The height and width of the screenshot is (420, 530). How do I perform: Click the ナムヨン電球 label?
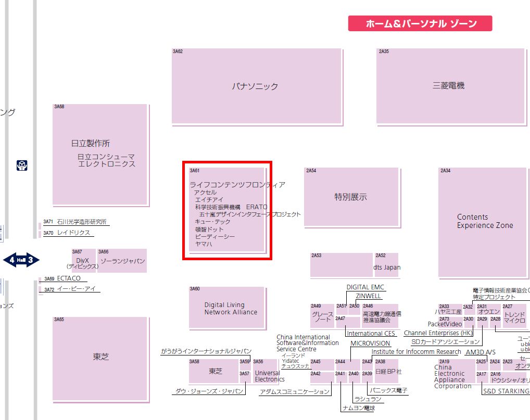pyautogui.click(x=359, y=408)
